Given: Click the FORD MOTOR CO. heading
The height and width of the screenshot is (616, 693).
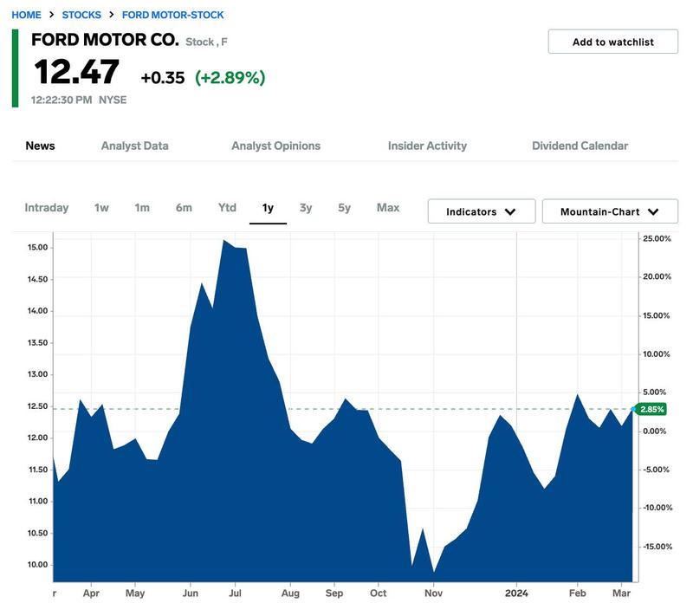Looking at the screenshot, I should 105,40.
